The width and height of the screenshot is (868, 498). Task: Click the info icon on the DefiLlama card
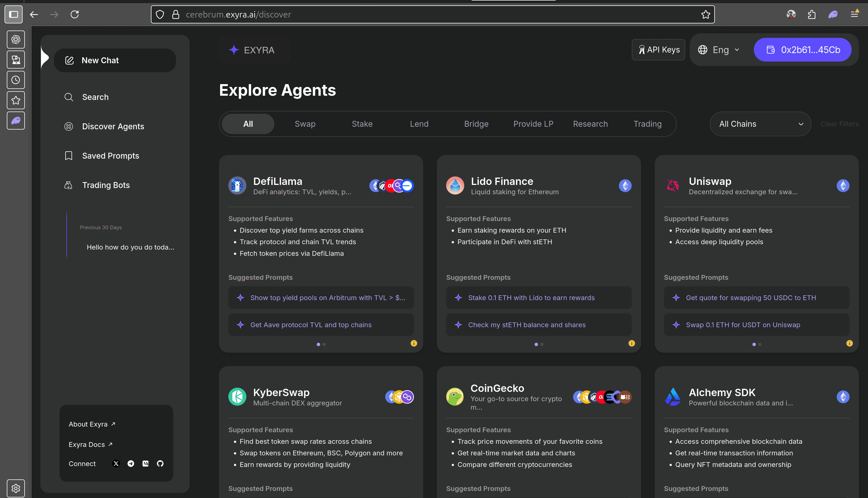(413, 343)
